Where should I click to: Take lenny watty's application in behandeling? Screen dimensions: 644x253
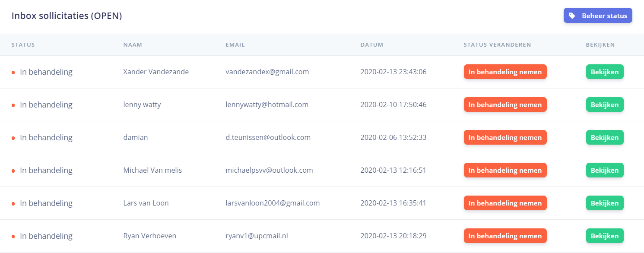(x=505, y=104)
